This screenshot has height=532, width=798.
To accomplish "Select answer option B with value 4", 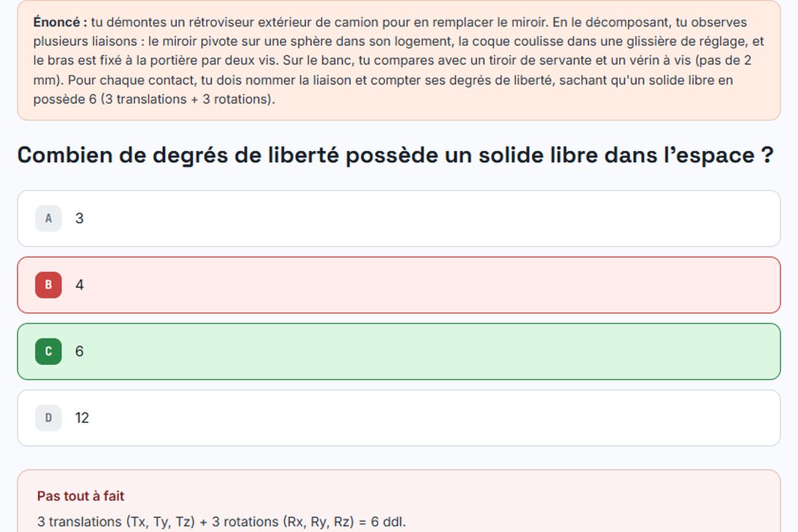I will (398, 285).
